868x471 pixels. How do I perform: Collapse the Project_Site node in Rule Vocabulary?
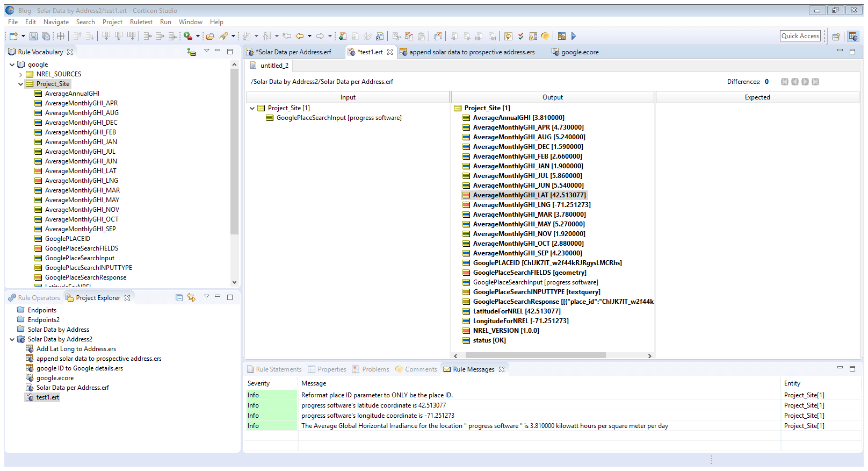(21, 84)
